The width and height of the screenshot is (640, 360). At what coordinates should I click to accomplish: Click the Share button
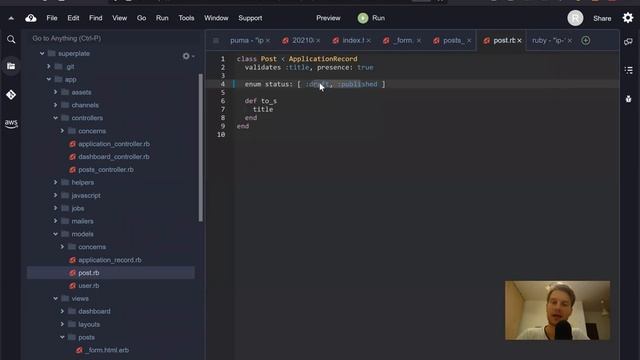602,18
